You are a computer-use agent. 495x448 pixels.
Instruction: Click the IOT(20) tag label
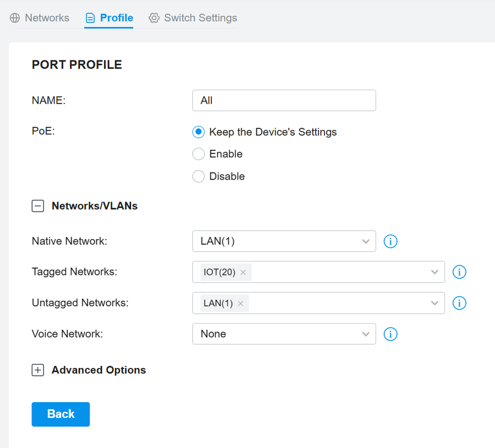(219, 272)
